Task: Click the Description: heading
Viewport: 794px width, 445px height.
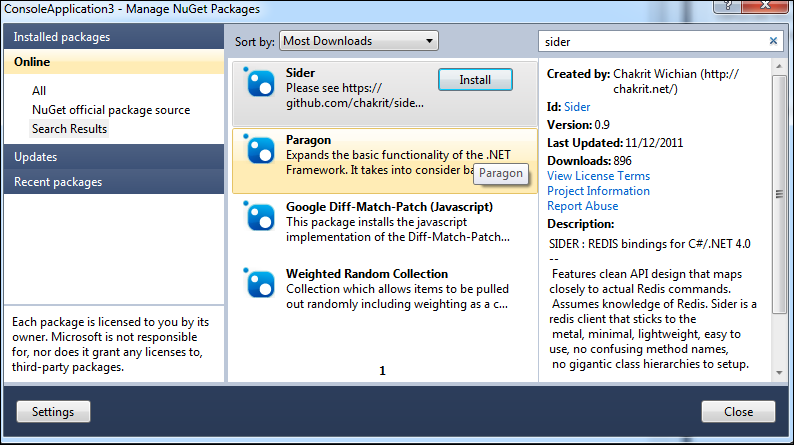Action: pos(580,224)
